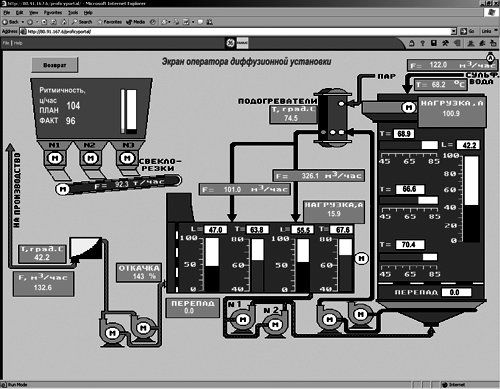
Task: Select motor M of beet slicer N1
Action: [x=55, y=158]
